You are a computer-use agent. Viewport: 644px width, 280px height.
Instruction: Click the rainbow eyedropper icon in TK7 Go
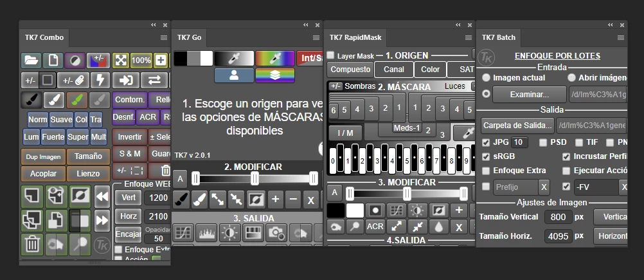pyautogui.click(x=275, y=59)
